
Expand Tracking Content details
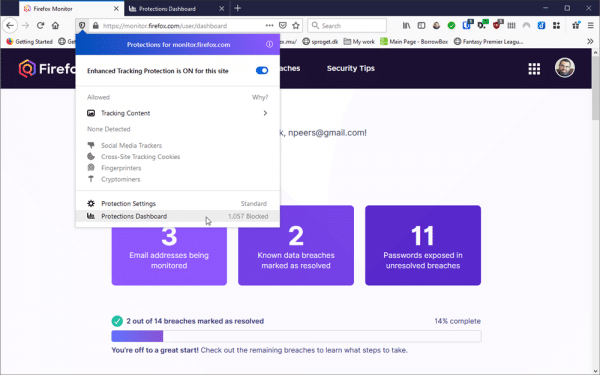coord(178,113)
